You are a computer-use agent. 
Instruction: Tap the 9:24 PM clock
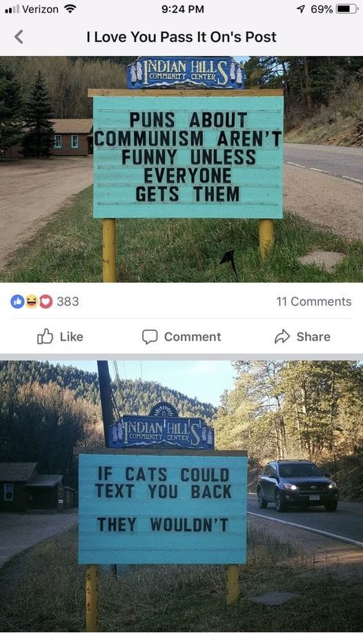tap(182, 9)
